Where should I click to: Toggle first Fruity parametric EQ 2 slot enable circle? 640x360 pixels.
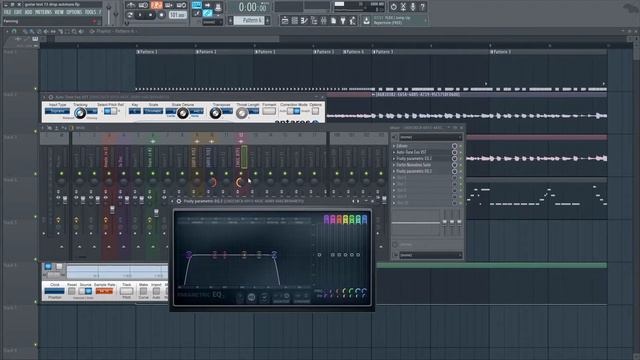pos(454,158)
